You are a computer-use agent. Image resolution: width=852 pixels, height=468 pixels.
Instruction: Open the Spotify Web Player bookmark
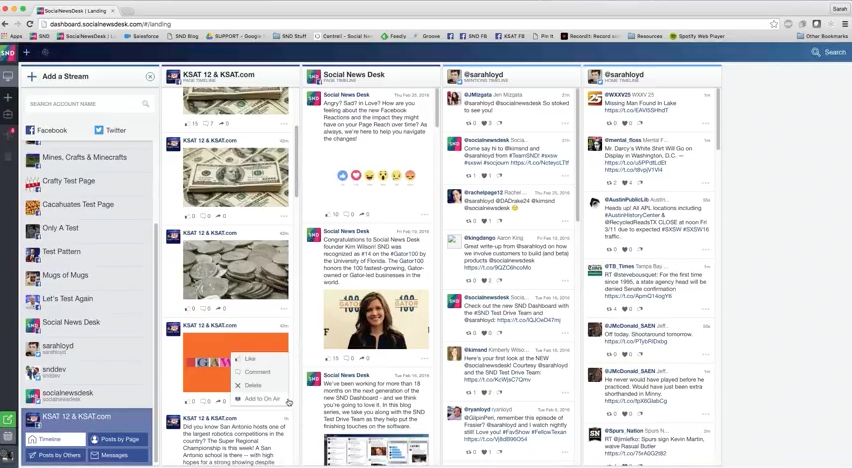pyautogui.click(x=697, y=36)
